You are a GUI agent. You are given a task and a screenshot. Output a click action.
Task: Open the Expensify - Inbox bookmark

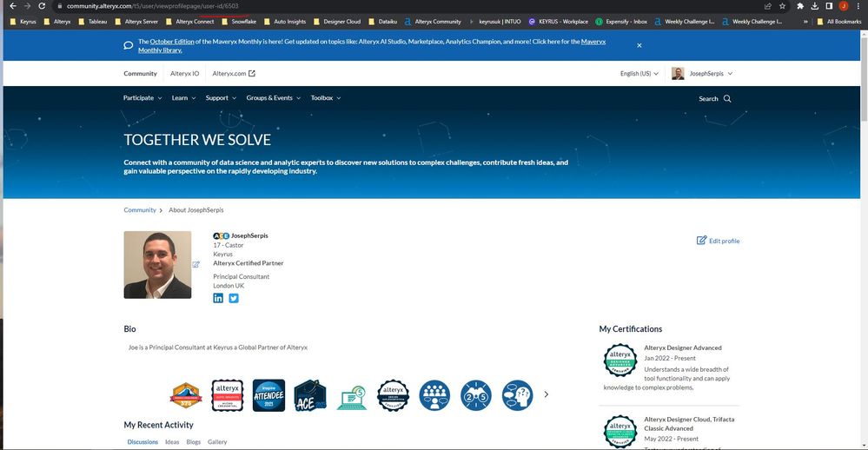coord(621,22)
